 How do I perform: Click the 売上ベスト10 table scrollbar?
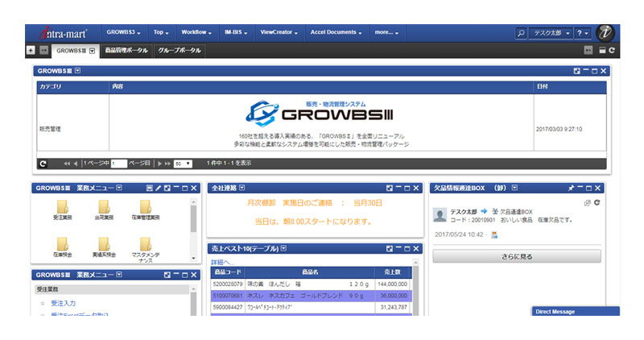pyautogui.click(x=415, y=288)
